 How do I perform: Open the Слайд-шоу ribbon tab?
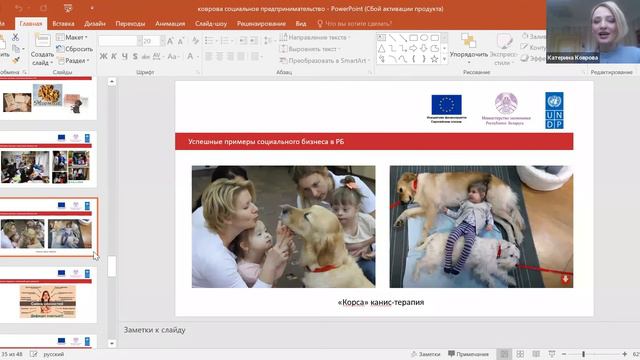click(x=211, y=24)
